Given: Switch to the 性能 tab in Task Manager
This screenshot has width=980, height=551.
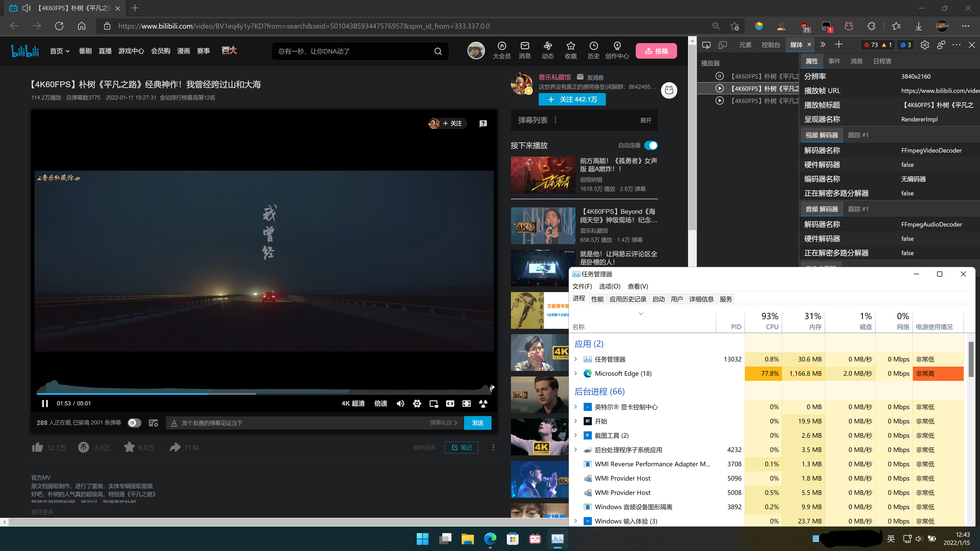Looking at the screenshot, I should 597,299.
